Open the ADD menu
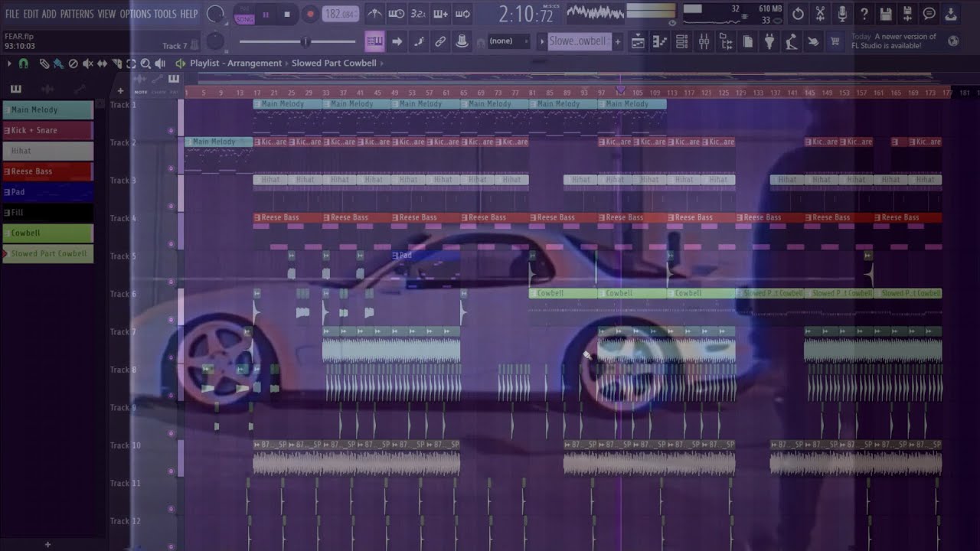 pos(49,14)
